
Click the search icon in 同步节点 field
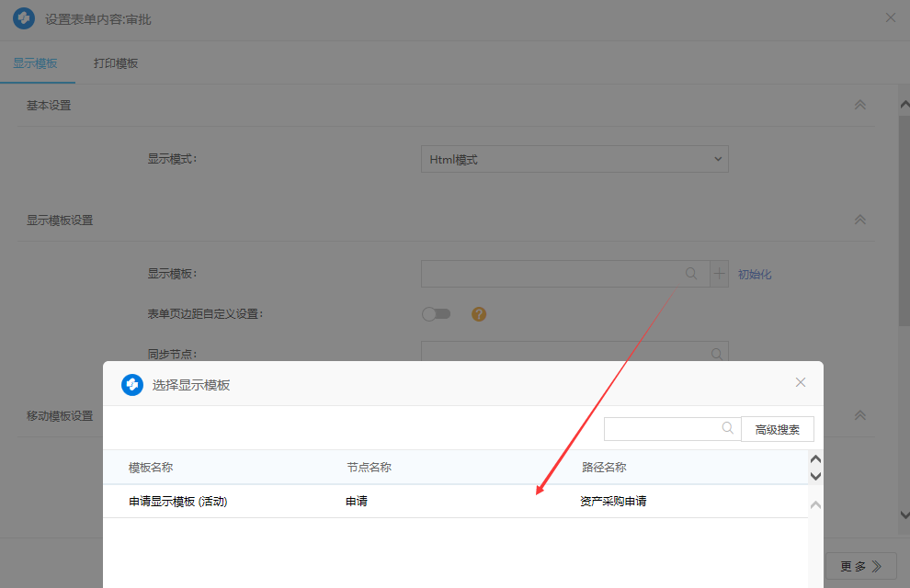[717, 354]
